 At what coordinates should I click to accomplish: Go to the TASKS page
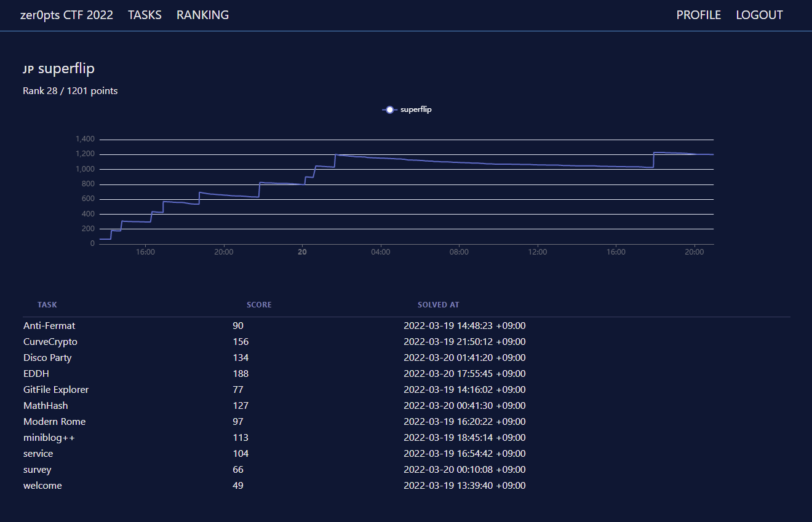pos(145,15)
